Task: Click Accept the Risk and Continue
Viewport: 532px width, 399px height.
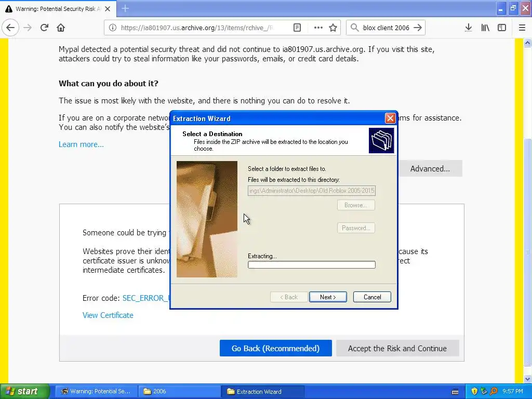Action: tap(397, 348)
